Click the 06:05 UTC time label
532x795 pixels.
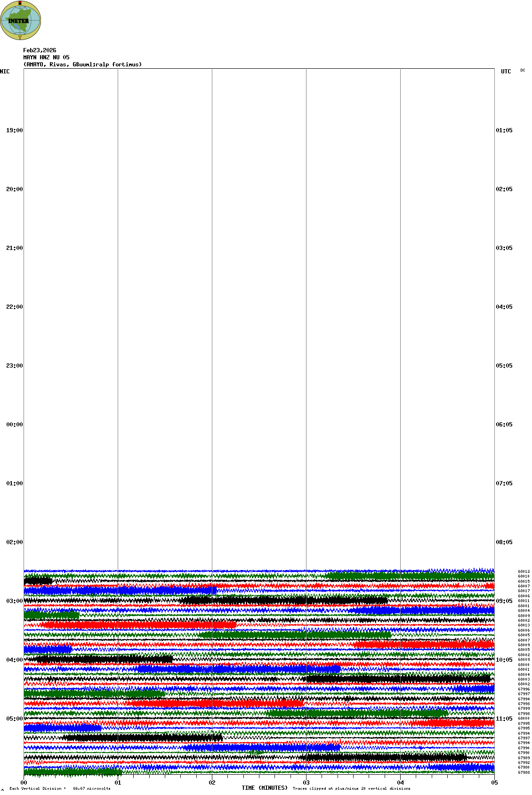coord(504,425)
